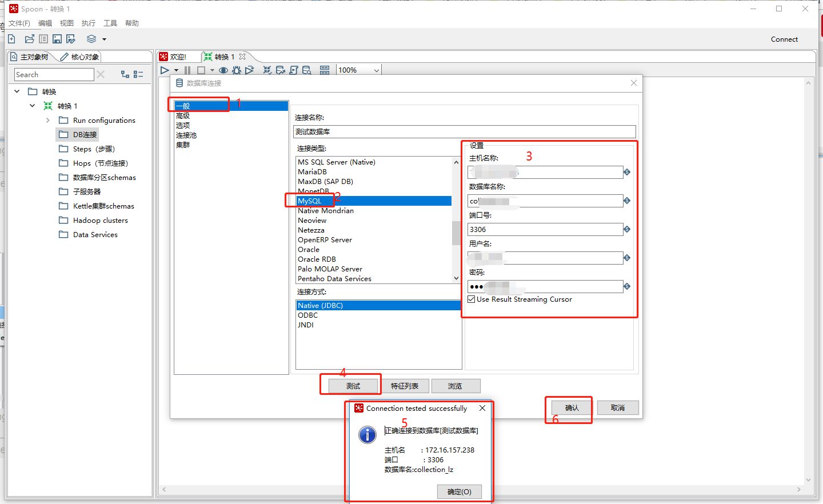Click variable icon next to 主机名称 field
823x504 pixels.
click(627, 172)
